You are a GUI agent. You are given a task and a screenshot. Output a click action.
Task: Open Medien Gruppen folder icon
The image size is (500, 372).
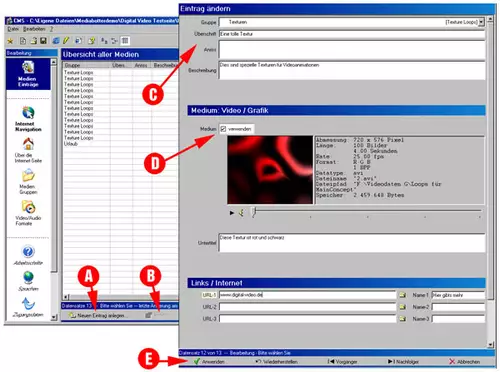28,182
